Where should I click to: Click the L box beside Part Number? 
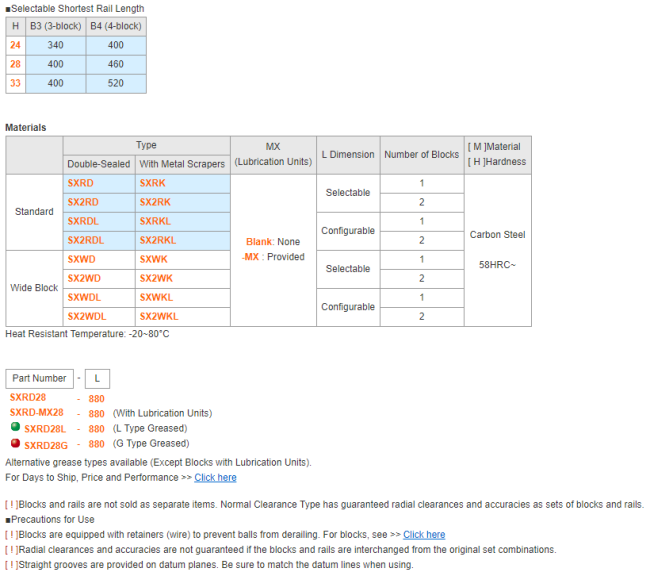pos(97,379)
